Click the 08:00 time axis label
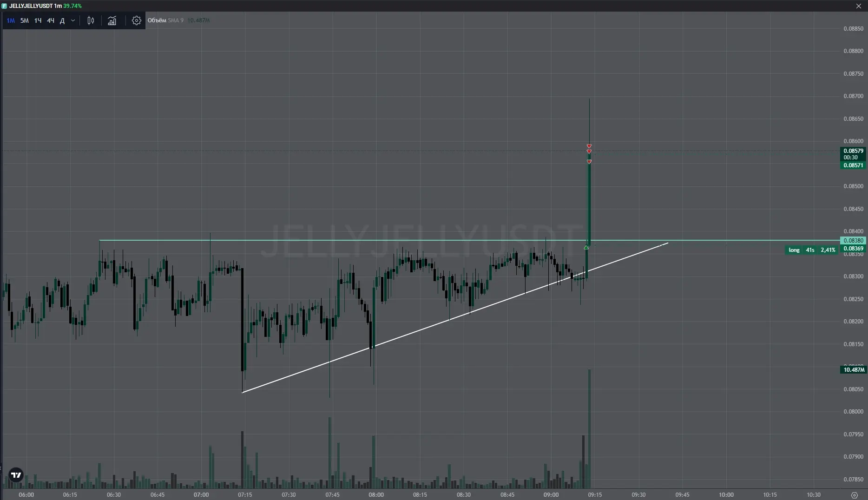Image resolution: width=868 pixels, height=500 pixels. point(376,495)
